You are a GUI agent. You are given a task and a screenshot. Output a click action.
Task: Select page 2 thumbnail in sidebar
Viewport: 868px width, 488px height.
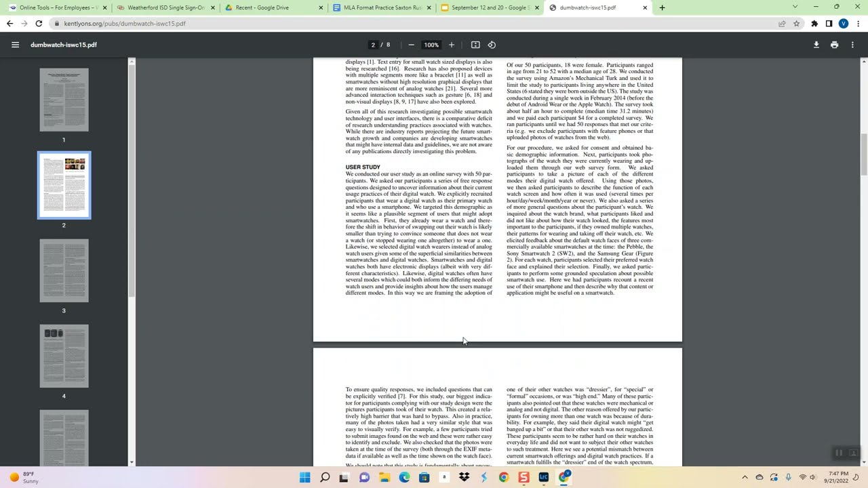pyautogui.click(x=64, y=185)
